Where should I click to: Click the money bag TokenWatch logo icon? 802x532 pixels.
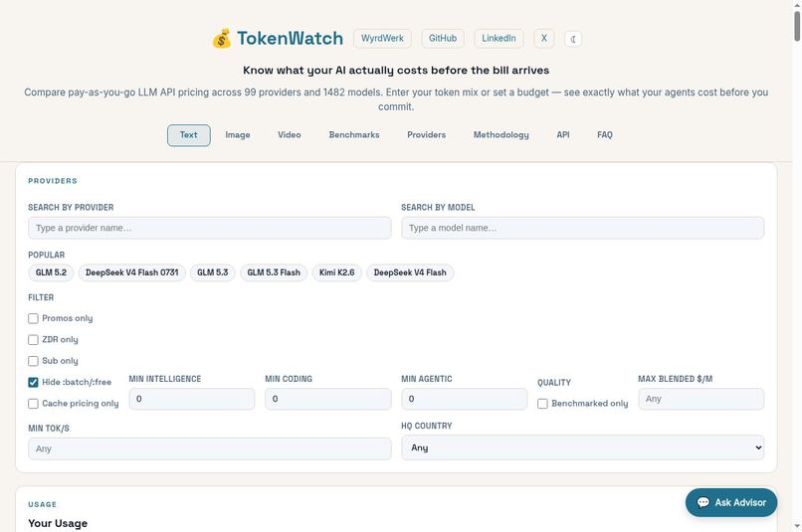pyautogui.click(x=222, y=39)
